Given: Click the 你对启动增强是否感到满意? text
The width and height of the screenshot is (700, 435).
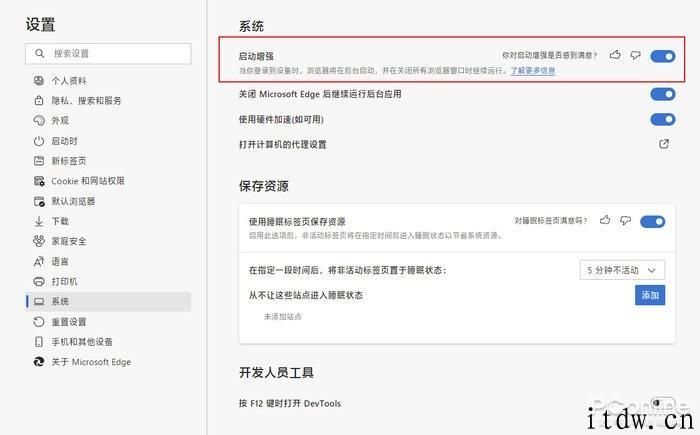Looking at the screenshot, I should click(549, 55).
